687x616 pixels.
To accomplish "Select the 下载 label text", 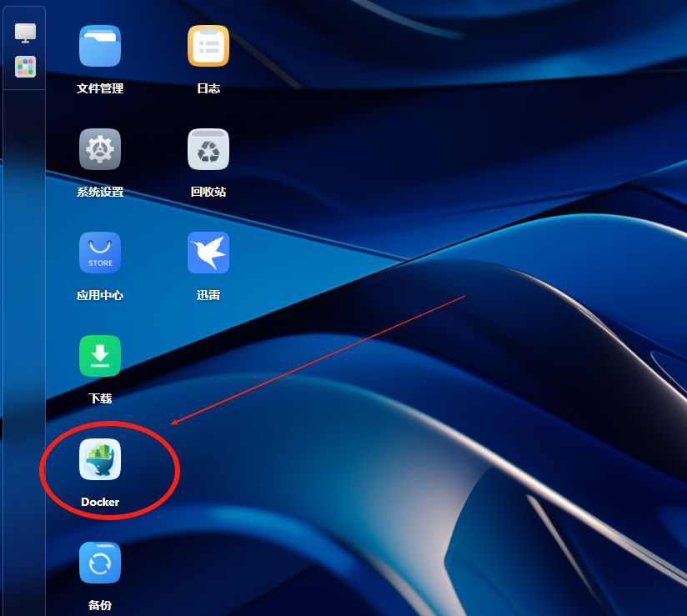I will [x=100, y=398].
